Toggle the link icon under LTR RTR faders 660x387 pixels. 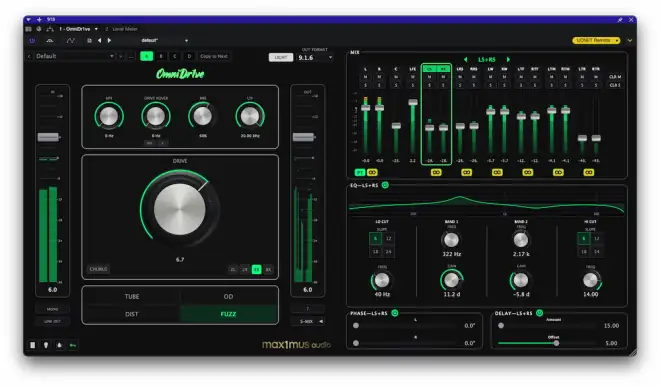tap(588, 172)
